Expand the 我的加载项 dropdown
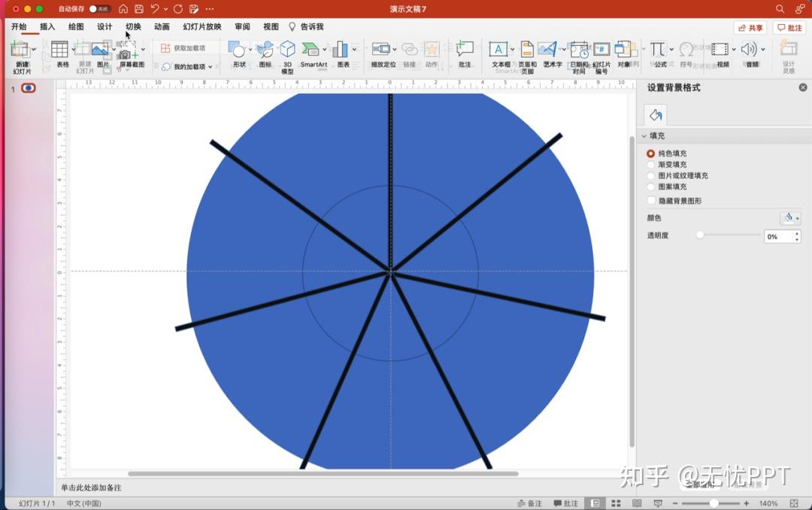Viewport: 812px width, 510px height. (x=211, y=67)
